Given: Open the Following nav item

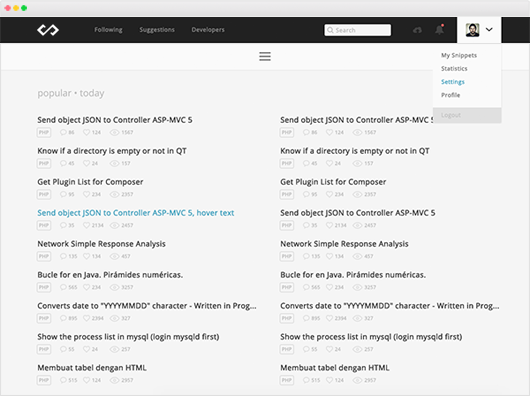Looking at the screenshot, I should [109, 30].
